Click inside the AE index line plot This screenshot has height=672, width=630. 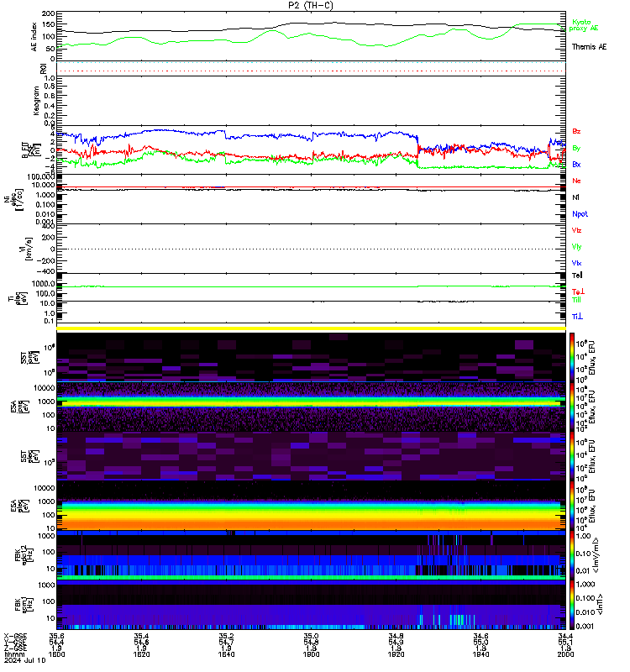(311, 37)
